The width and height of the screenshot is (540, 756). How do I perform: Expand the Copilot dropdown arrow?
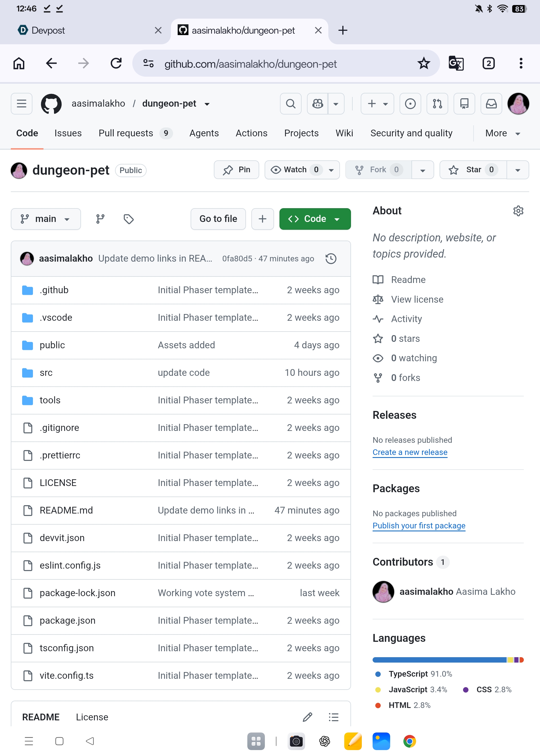[x=336, y=104]
